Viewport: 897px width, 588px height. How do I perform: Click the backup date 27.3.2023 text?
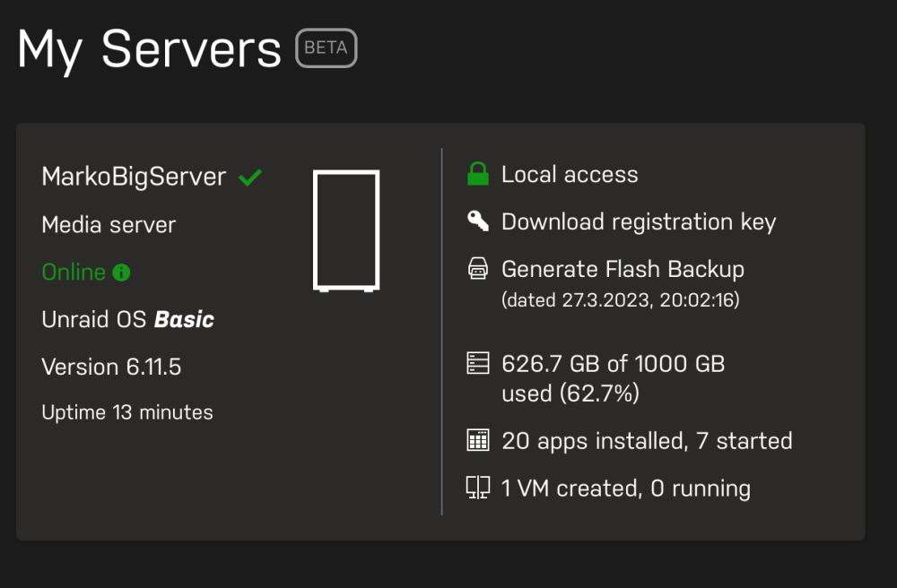pos(620,300)
